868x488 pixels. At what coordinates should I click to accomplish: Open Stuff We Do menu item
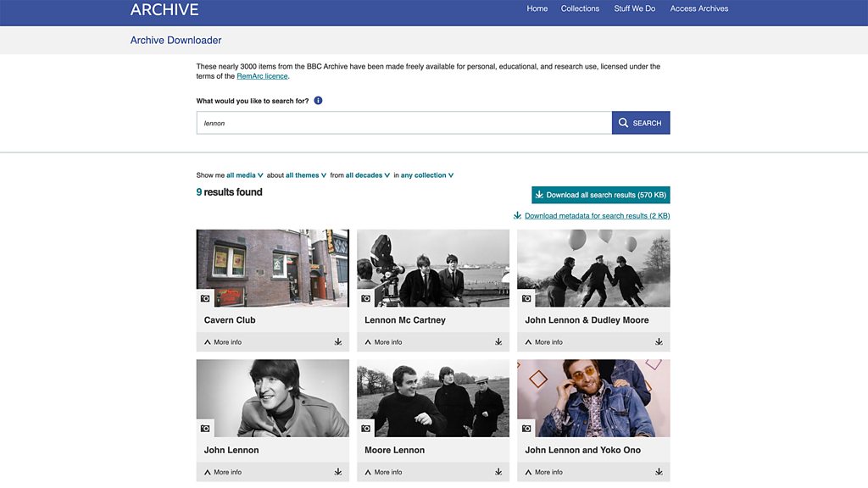[x=634, y=8]
